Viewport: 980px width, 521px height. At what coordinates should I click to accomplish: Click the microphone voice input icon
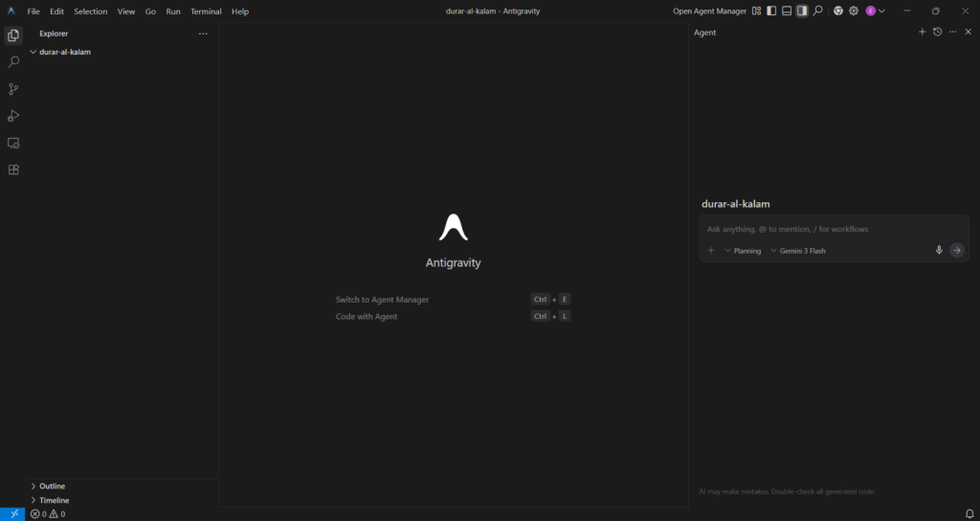(939, 250)
